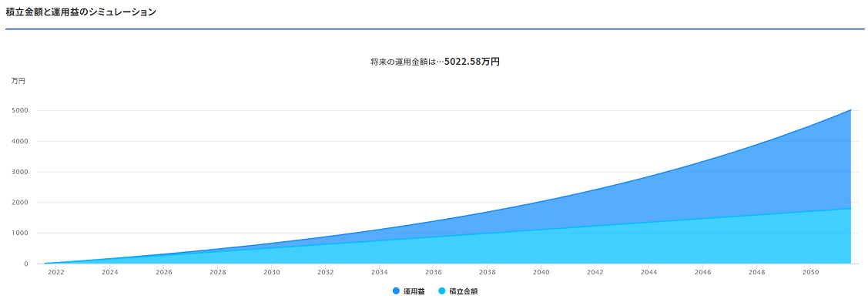Click the 積立金額と運用益のシミュレーション heading
The image size is (868, 299).
pos(81,12)
